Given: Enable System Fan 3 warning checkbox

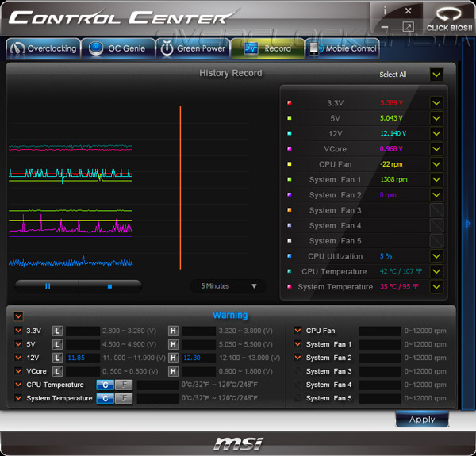Looking at the screenshot, I should point(297,371).
